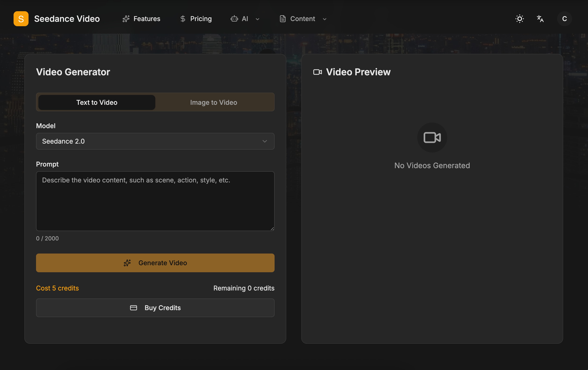Go to the Seedance Video home link
588x370 pixels.
pyautogui.click(x=67, y=19)
